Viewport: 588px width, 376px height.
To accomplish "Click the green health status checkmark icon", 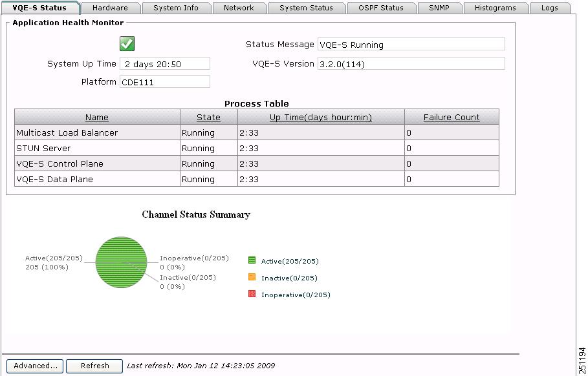I will pos(127,44).
